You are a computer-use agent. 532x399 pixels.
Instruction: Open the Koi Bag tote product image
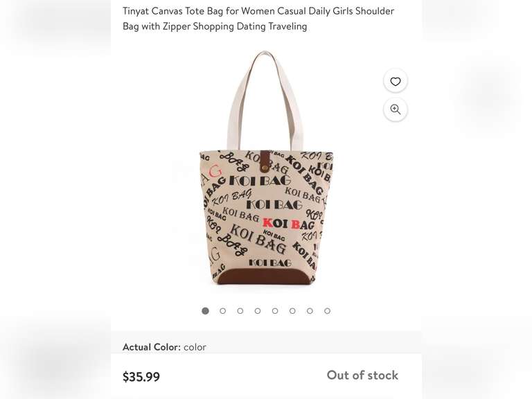266,168
